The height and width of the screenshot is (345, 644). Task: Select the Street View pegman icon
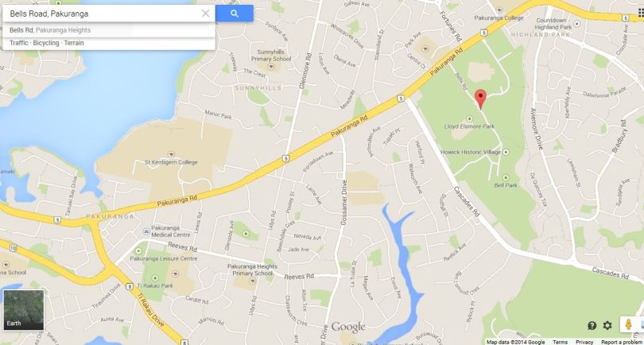[627, 324]
